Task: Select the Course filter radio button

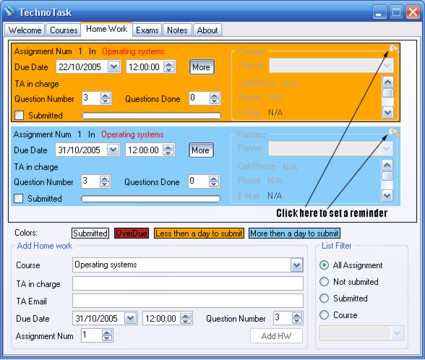Action: click(324, 315)
